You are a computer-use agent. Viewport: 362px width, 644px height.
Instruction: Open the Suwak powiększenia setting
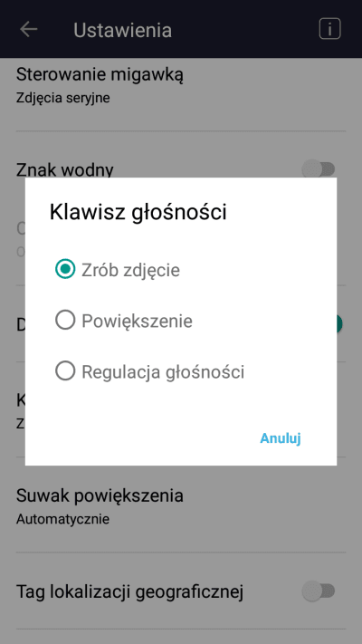point(181,505)
